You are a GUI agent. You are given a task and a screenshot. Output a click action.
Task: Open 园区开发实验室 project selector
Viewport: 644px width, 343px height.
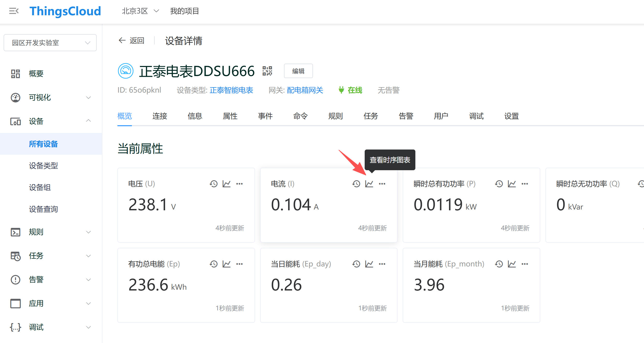tap(50, 43)
